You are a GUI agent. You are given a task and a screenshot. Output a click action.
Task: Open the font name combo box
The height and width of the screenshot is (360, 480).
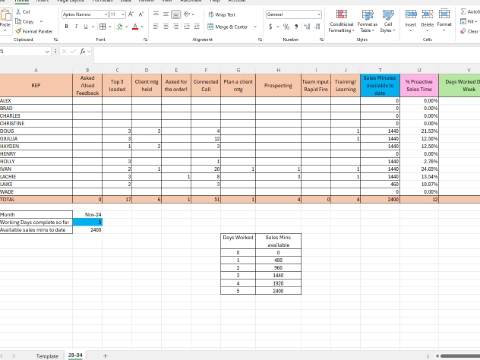[x=85, y=14]
